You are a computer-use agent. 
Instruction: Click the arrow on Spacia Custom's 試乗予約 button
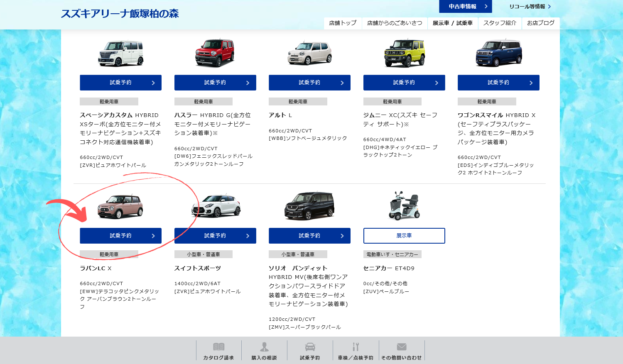click(x=153, y=83)
